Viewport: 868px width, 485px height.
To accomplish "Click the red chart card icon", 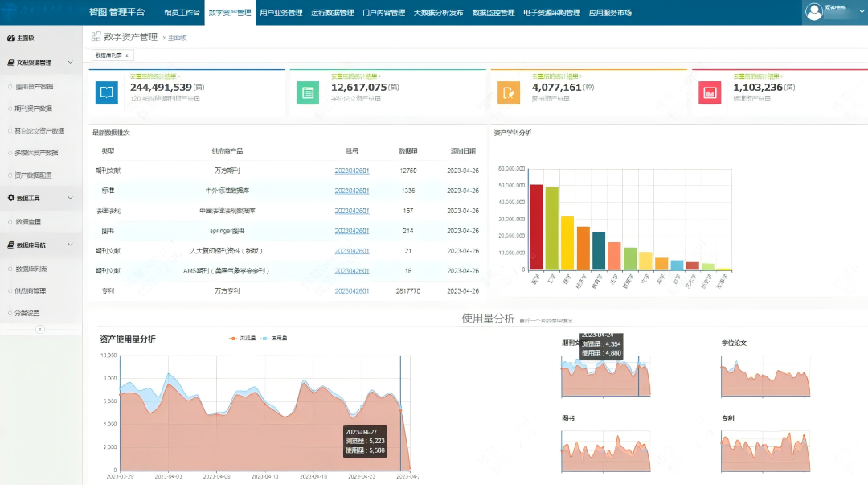I will pos(709,92).
